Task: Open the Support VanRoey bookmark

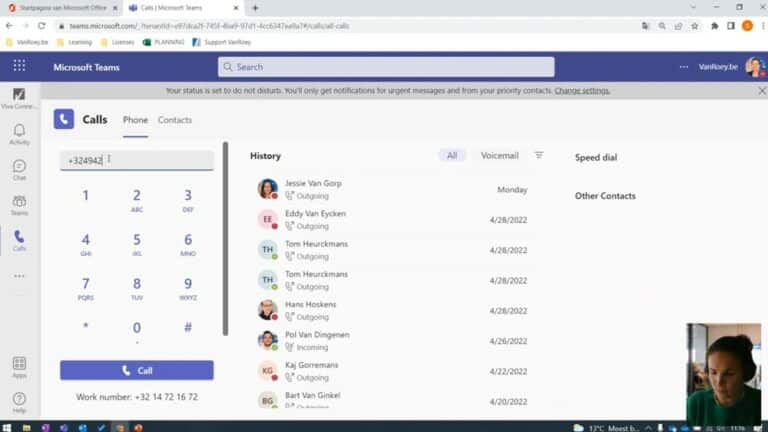Action: 222,42
